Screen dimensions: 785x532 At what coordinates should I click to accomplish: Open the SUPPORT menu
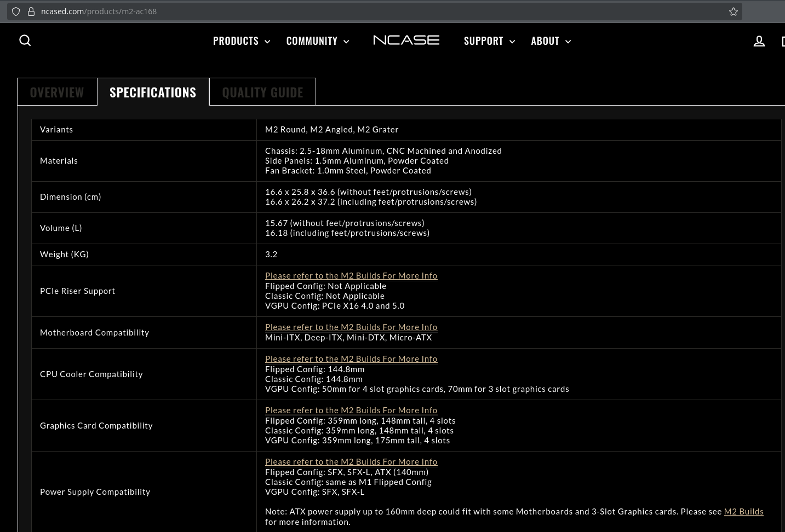click(x=483, y=41)
